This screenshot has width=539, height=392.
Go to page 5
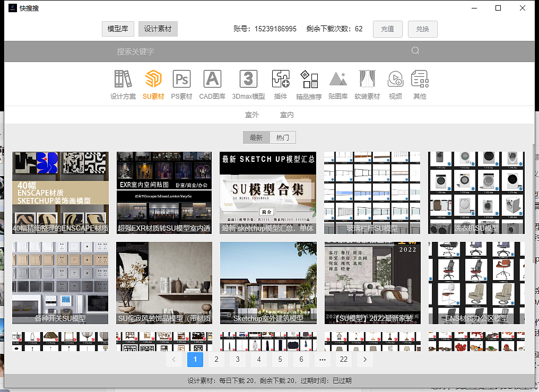(280, 359)
